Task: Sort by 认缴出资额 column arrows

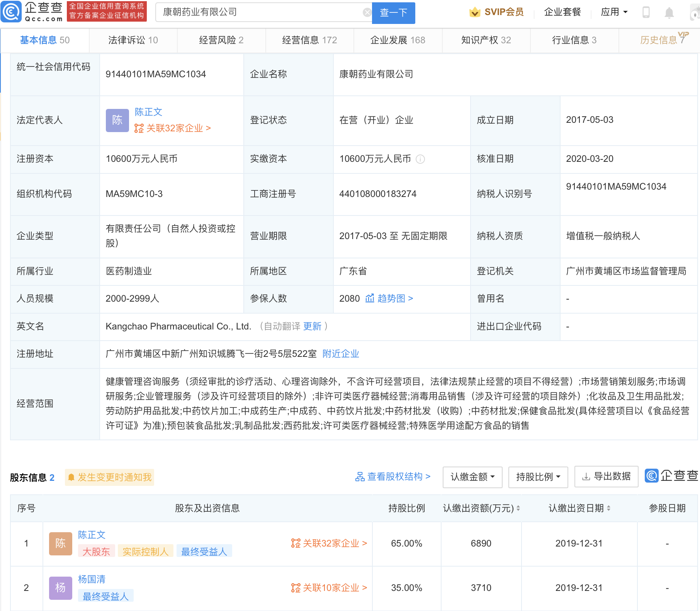Action: pyautogui.click(x=518, y=508)
